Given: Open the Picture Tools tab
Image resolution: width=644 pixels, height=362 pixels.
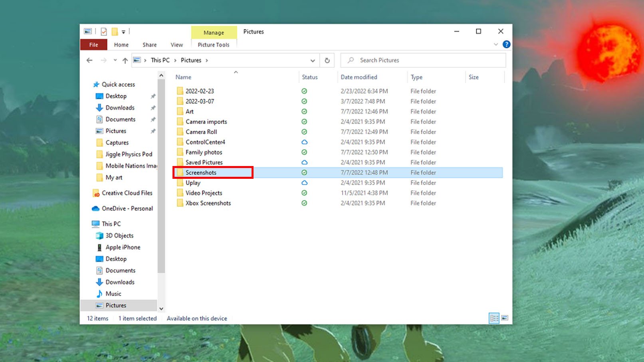Looking at the screenshot, I should pyautogui.click(x=213, y=45).
